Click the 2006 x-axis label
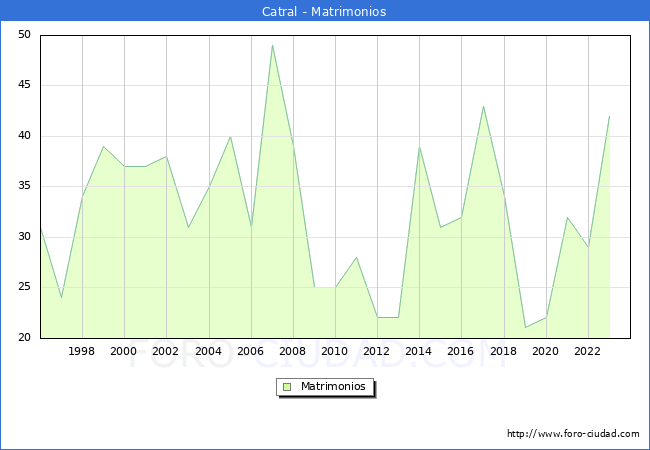The width and height of the screenshot is (650, 450). 250,351
